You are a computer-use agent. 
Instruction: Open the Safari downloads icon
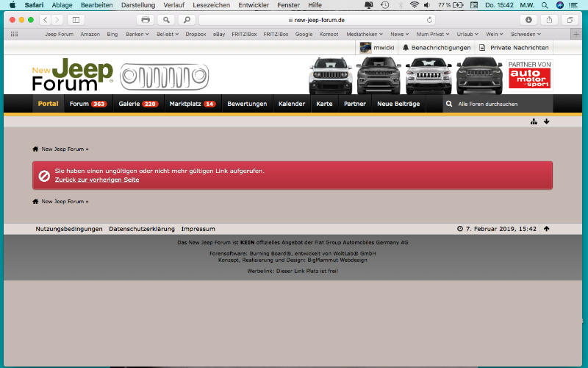tap(528, 19)
